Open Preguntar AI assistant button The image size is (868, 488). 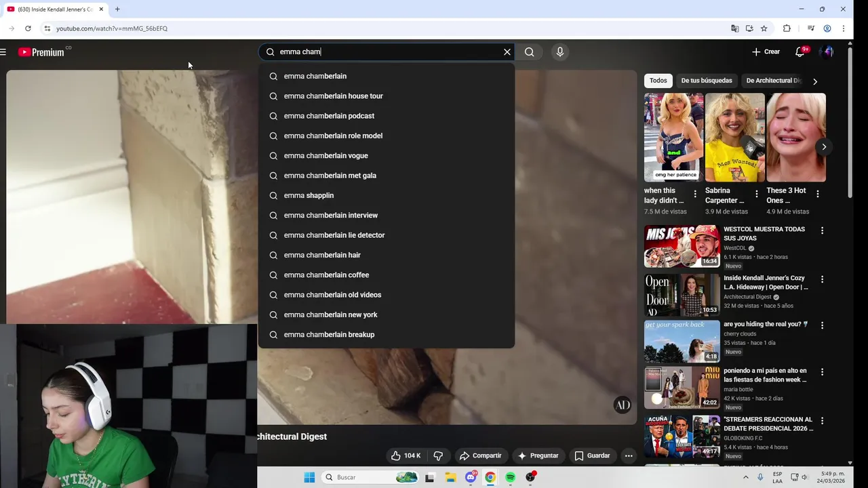pyautogui.click(x=538, y=455)
